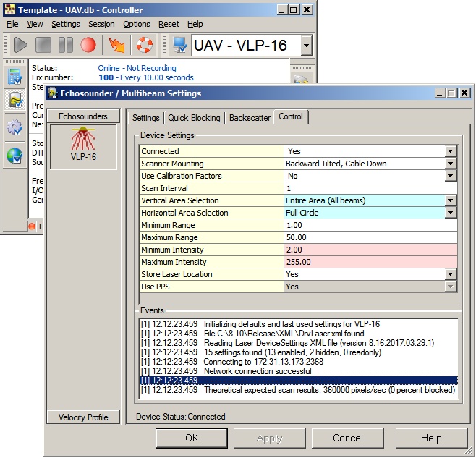This screenshot has height=458, width=476.
Task: Click the Controller window title icon
Action: [x=10, y=10]
